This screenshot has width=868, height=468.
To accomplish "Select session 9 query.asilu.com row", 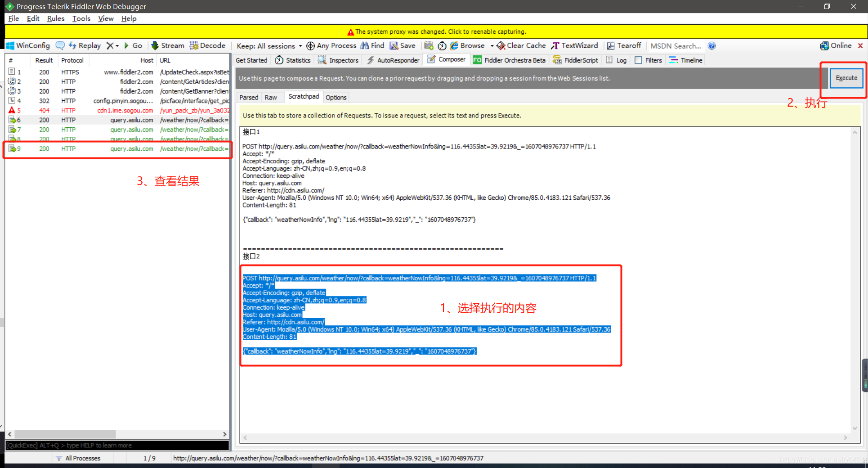I will 118,149.
